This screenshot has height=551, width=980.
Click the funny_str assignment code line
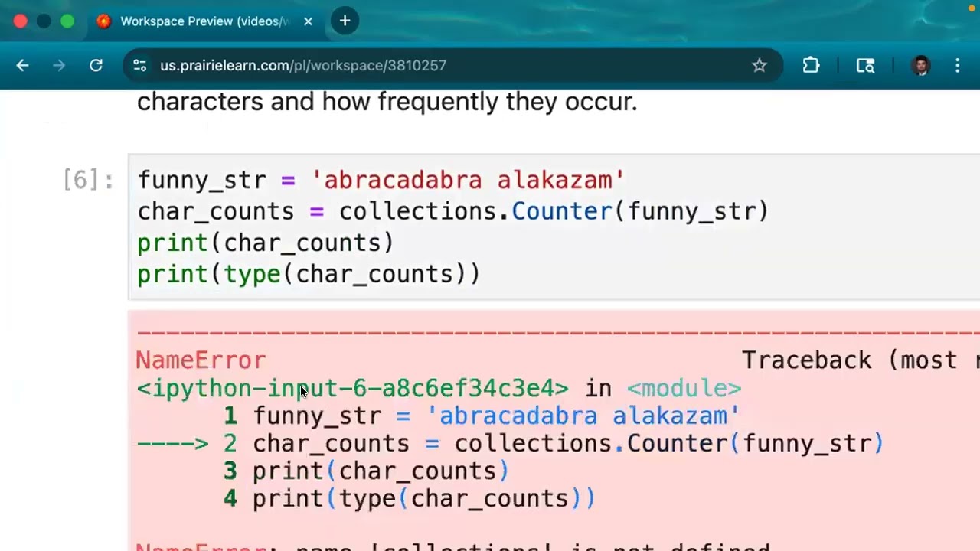381,181
